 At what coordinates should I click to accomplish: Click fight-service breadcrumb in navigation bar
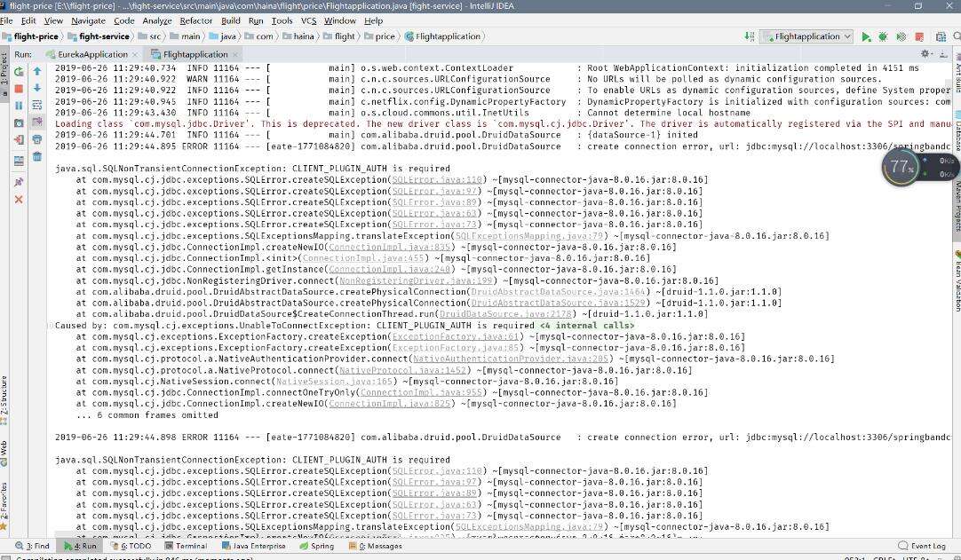click(99, 36)
